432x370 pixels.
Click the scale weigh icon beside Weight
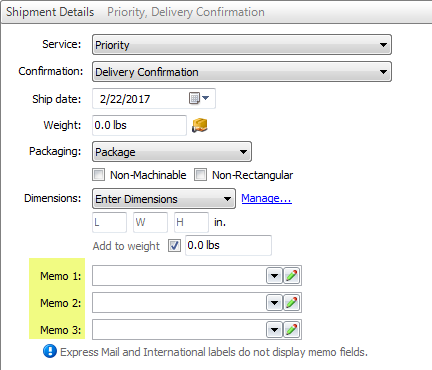200,125
